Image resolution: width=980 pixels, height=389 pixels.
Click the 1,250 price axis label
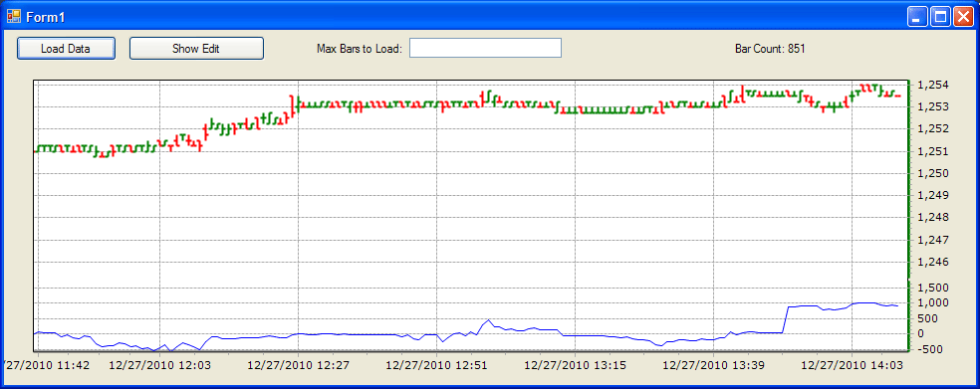[932, 173]
